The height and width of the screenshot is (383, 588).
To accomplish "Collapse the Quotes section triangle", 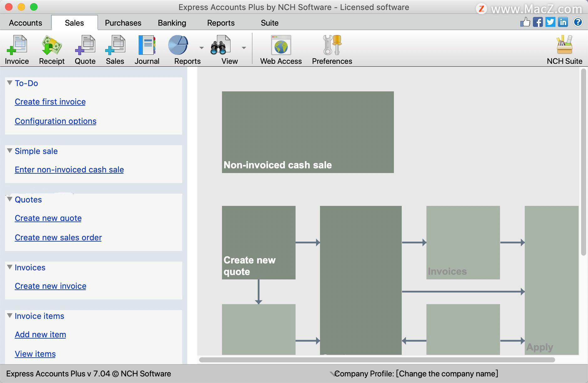I will point(10,199).
